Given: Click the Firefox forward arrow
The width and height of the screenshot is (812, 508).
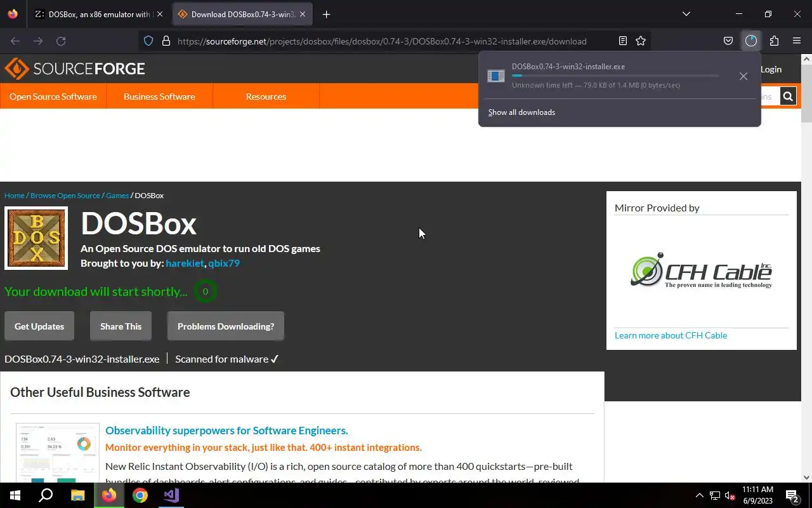Looking at the screenshot, I should [38, 41].
